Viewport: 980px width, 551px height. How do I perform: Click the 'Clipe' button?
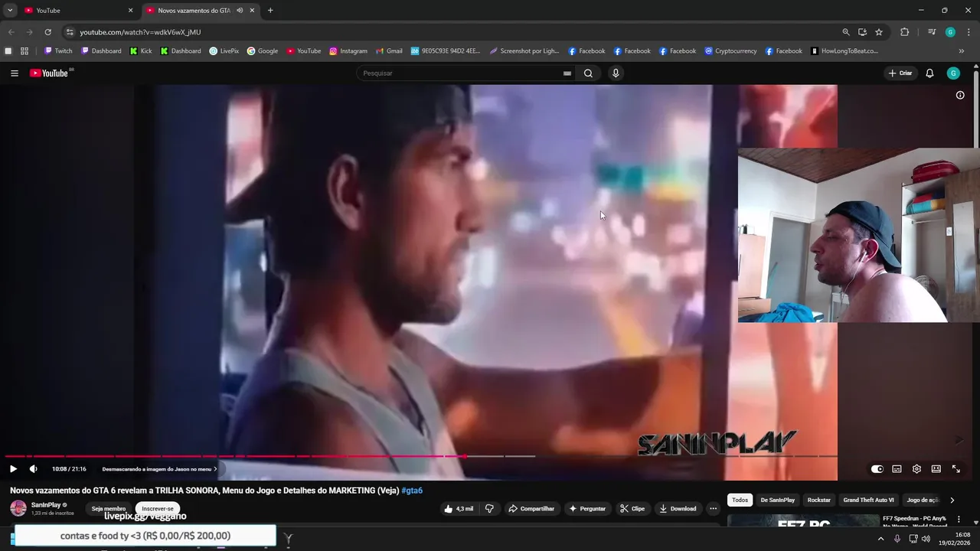coord(632,509)
